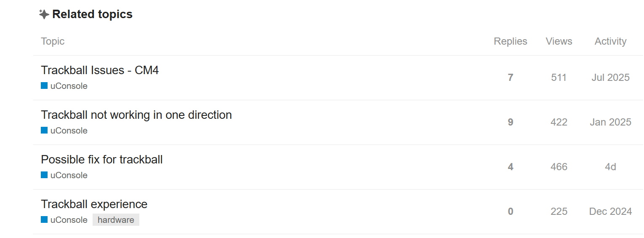Click the sparkle icon beside Related topics

[44, 14]
